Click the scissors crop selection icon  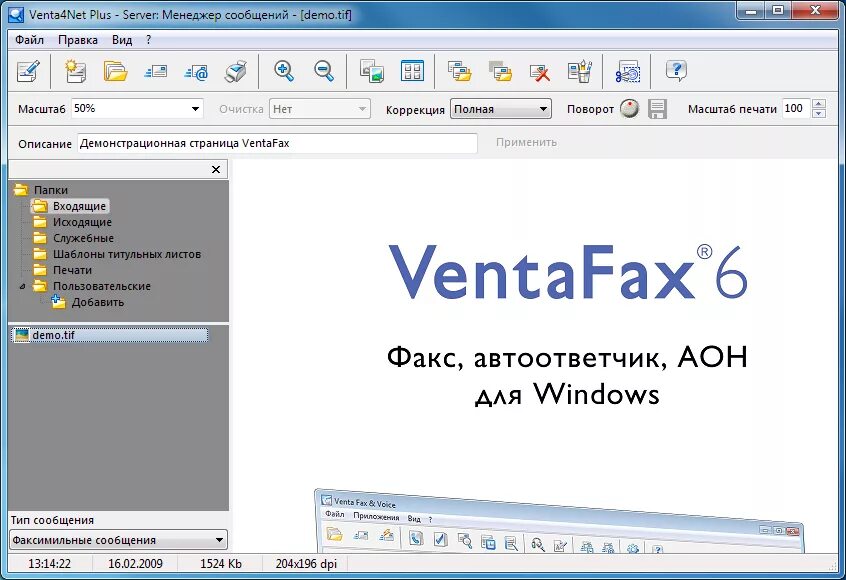[627, 72]
